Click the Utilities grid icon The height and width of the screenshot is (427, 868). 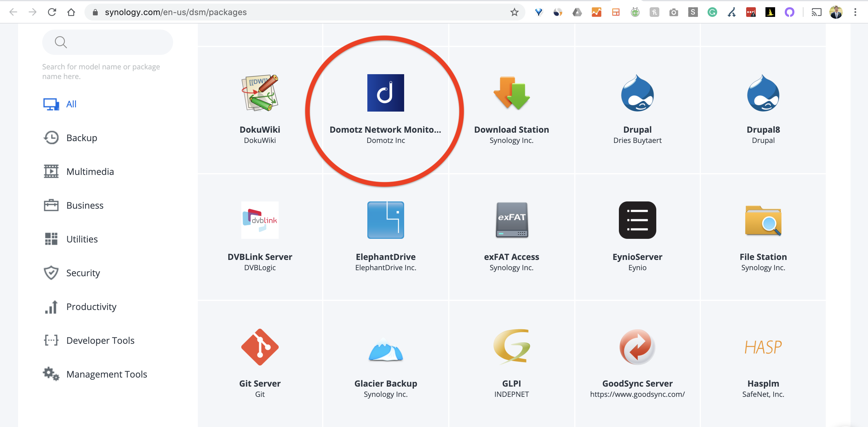pyautogui.click(x=51, y=239)
